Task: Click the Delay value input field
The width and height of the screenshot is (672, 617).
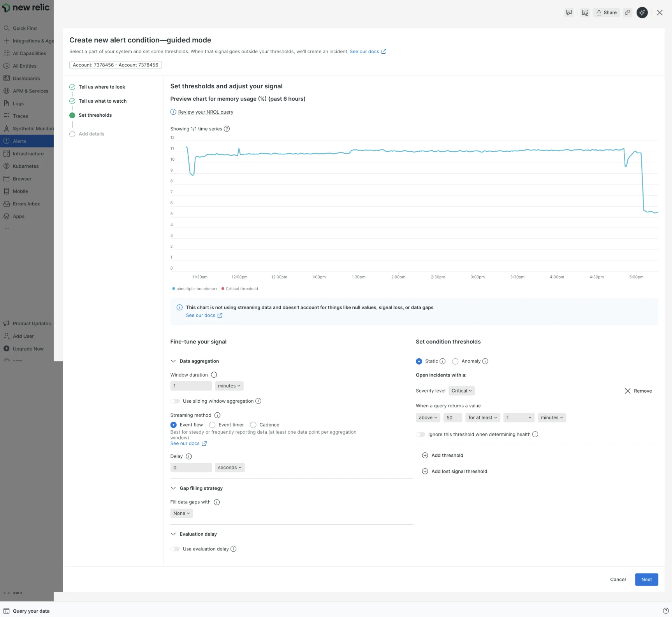Action: coord(191,468)
